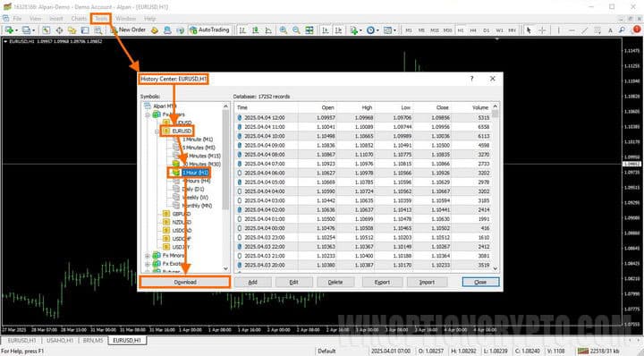644x356 pixels.
Task: Expand the Fx Minors tree group
Action: [x=148, y=256]
